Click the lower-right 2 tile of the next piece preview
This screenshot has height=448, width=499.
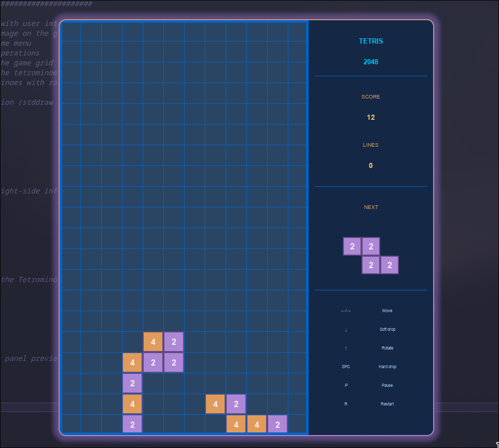(x=390, y=265)
